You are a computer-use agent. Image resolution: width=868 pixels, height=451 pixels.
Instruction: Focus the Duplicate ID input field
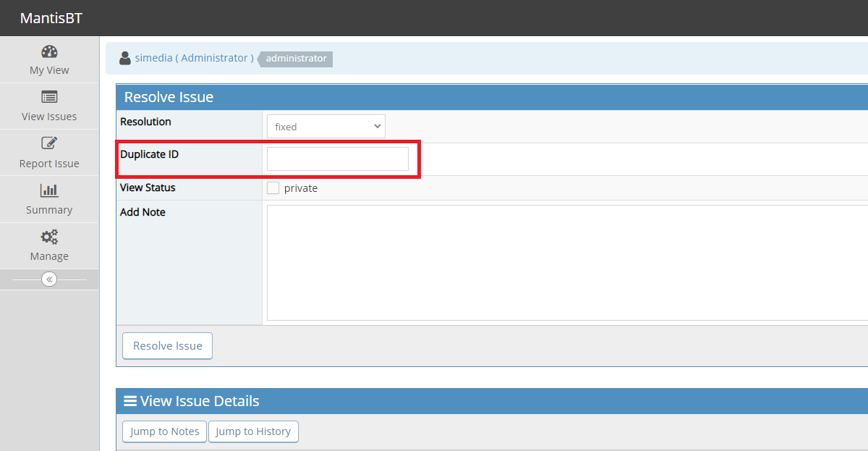pyautogui.click(x=338, y=159)
